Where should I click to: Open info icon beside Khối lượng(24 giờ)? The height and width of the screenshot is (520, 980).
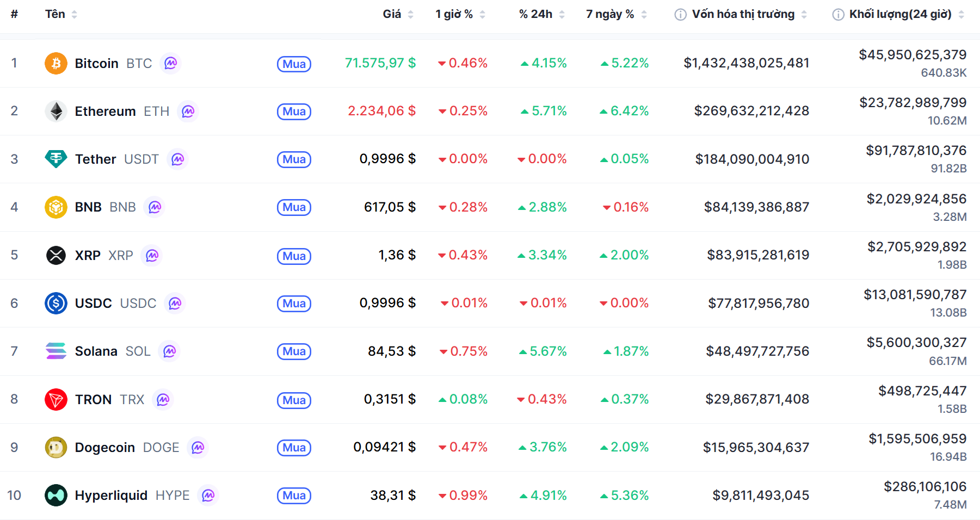pos(838,15)
